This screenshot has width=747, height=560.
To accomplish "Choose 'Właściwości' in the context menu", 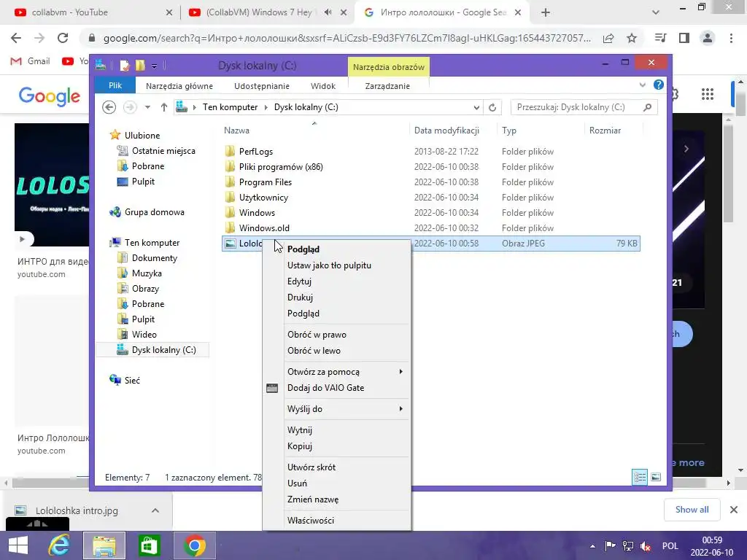I will coord(311,521).
